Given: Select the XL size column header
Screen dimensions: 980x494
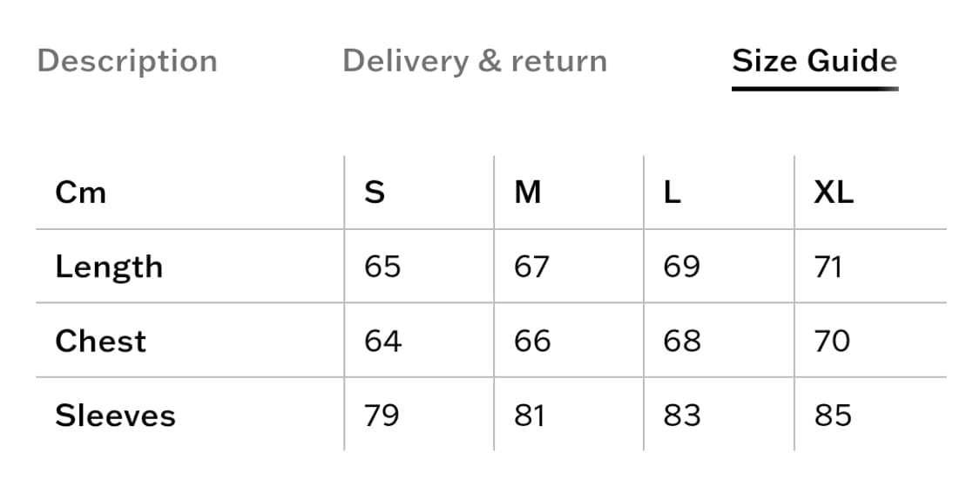Looking at the screenshot, I should (834, 193).
